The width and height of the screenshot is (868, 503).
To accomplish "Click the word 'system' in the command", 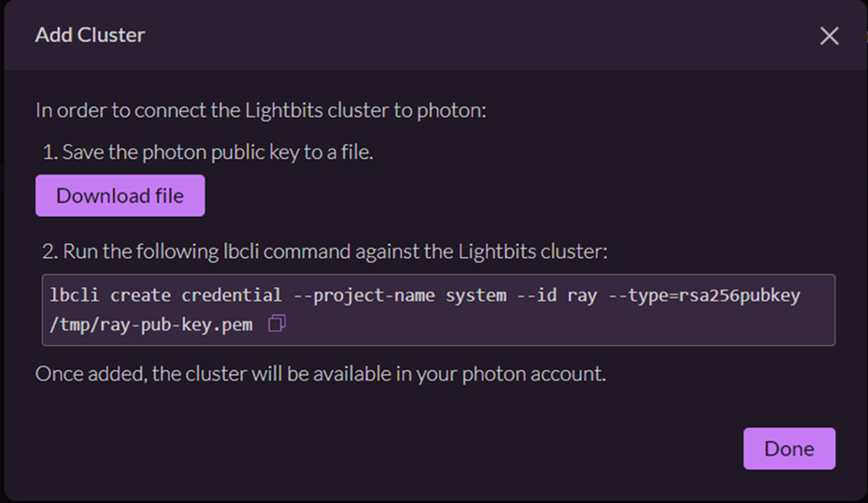I will coord(477,295).
